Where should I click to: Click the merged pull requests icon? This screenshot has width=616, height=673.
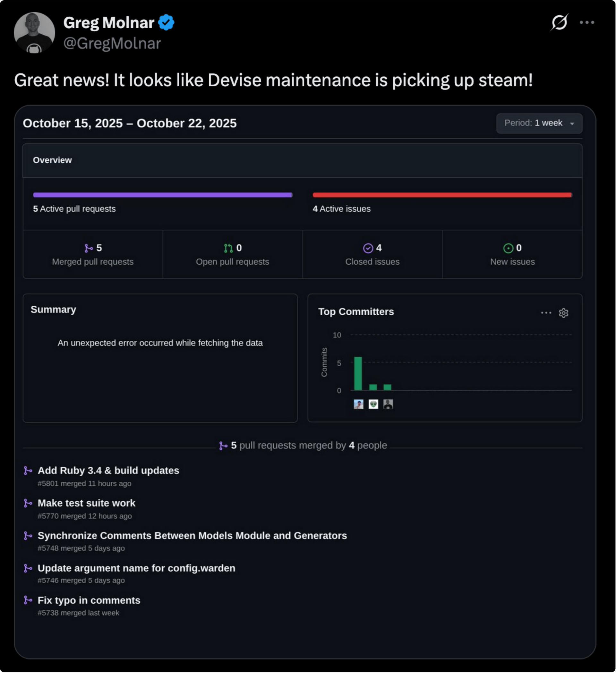coord(89,248)
